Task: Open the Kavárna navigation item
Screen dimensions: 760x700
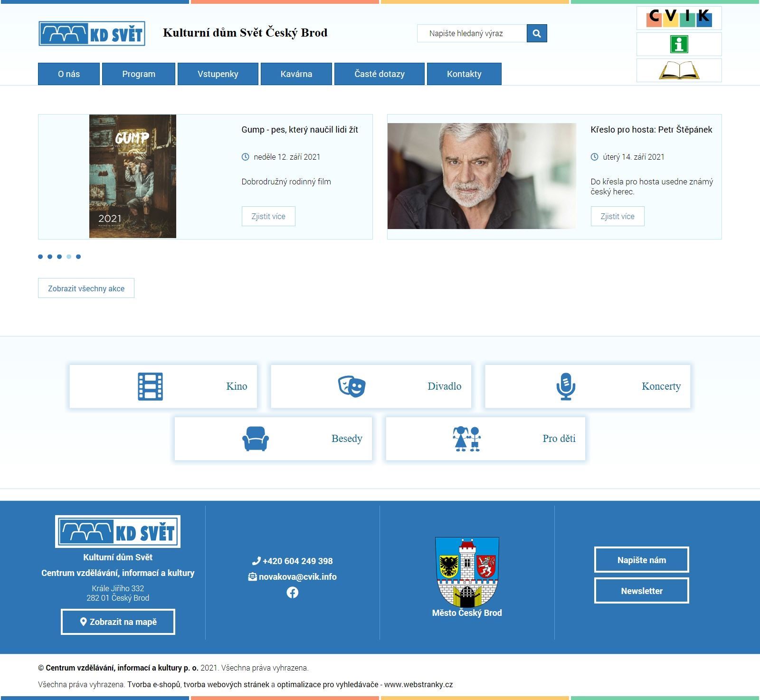Action: pyautogui.click(x=296, y=74)
